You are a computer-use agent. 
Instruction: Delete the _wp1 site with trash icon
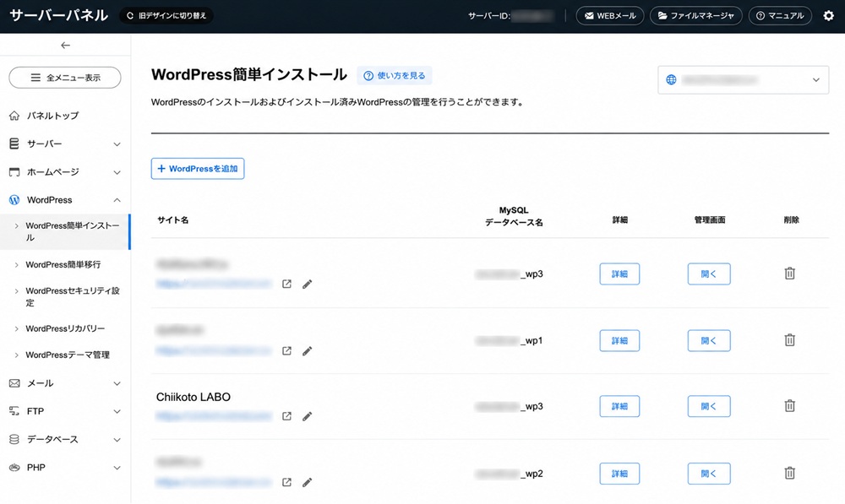pyautogui.click(x=789, y=339)
